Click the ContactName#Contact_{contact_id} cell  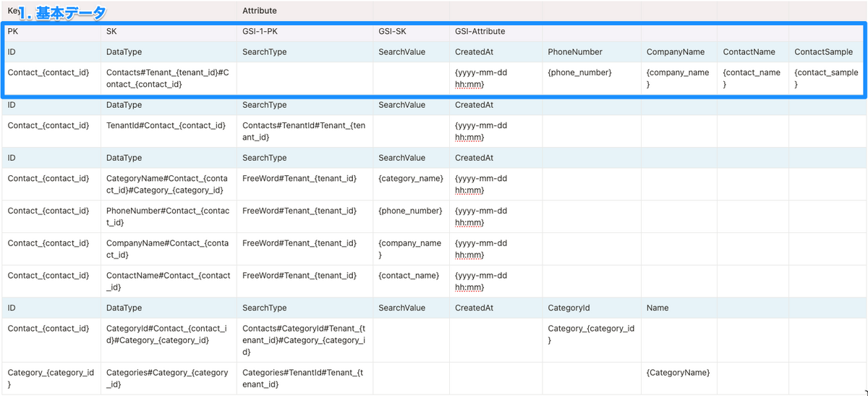(x=169, y=282)
